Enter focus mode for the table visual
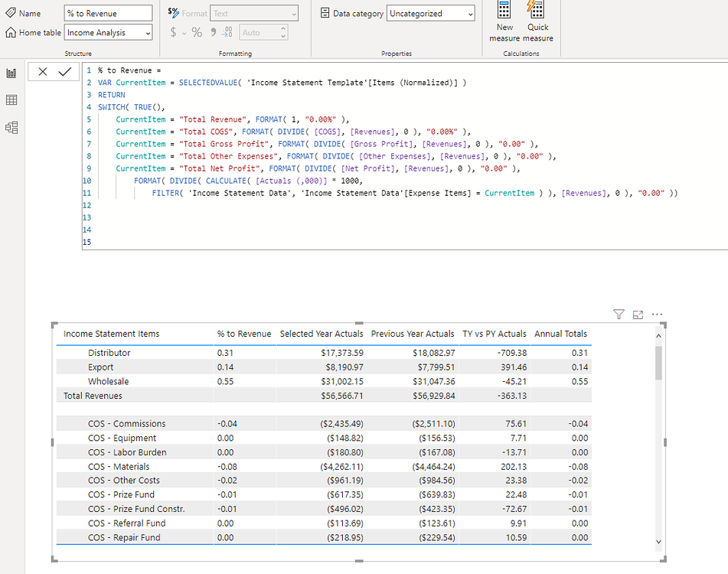Image resolution: width=728 pixels, height=574 pixels. coord(638,314)
